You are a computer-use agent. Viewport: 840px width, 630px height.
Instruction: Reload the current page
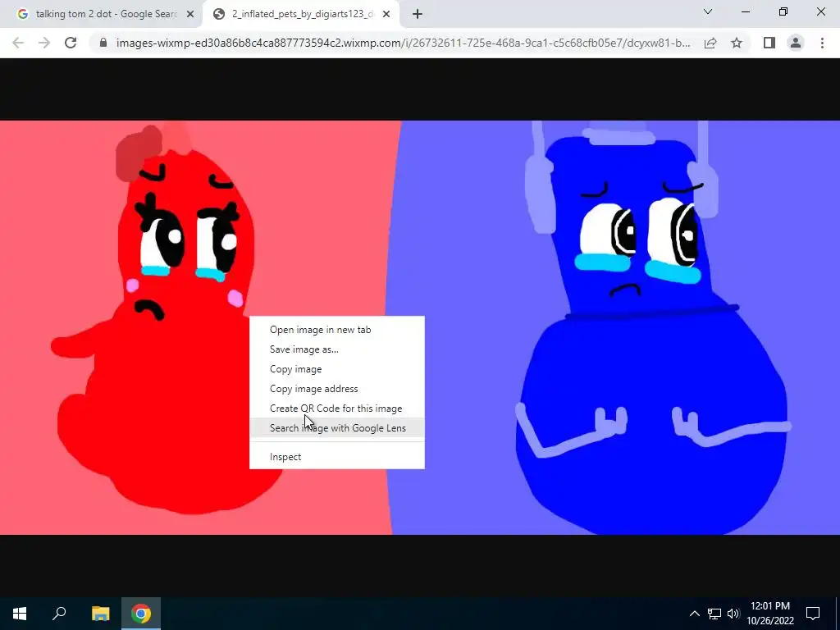point(71,43)
